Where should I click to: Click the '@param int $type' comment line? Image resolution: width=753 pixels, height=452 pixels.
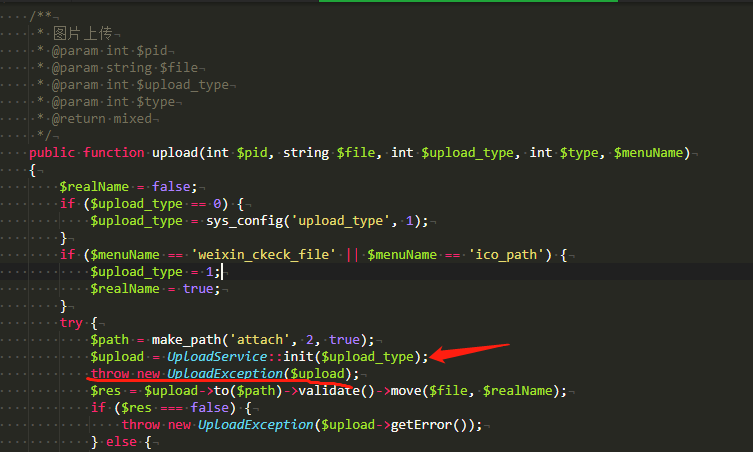point(113,102)
